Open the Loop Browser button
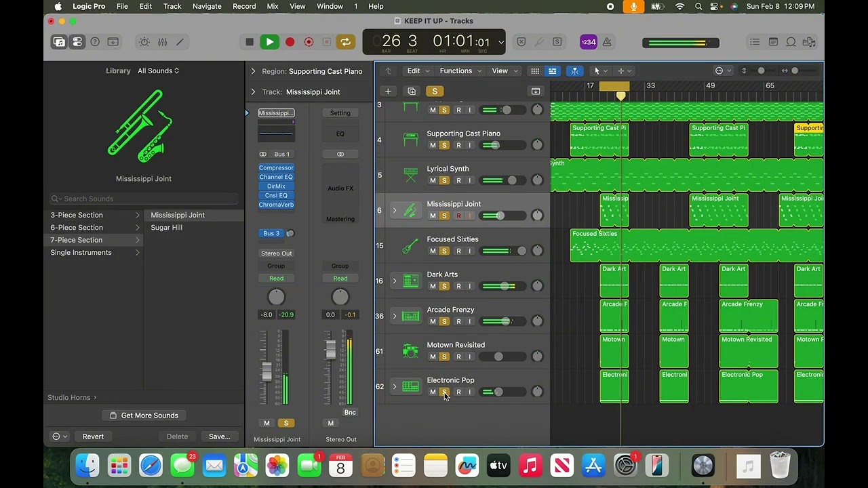868x488 pixels. point(791,42)
